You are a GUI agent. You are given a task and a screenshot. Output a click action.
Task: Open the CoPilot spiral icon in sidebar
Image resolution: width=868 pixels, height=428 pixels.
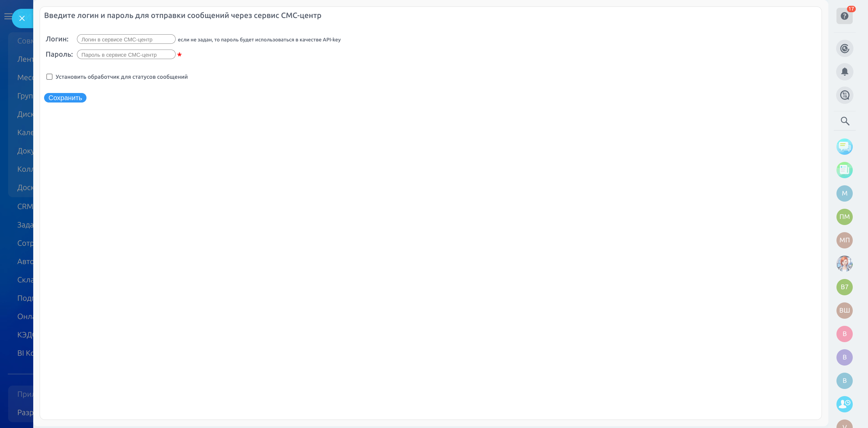point(845,49)
